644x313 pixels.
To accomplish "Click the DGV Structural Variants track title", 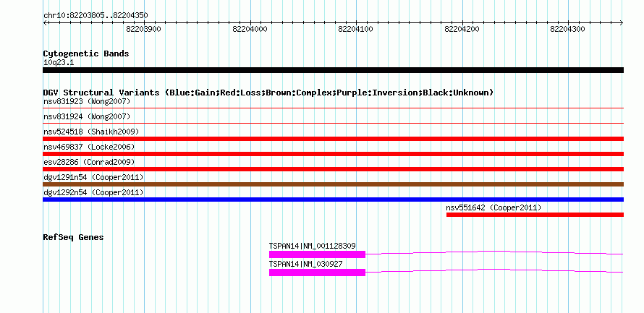I will (268, 93).
